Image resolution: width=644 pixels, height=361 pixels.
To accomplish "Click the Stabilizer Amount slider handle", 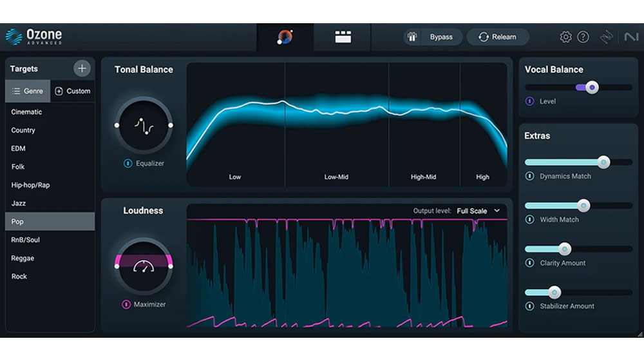I will [554, 292].
